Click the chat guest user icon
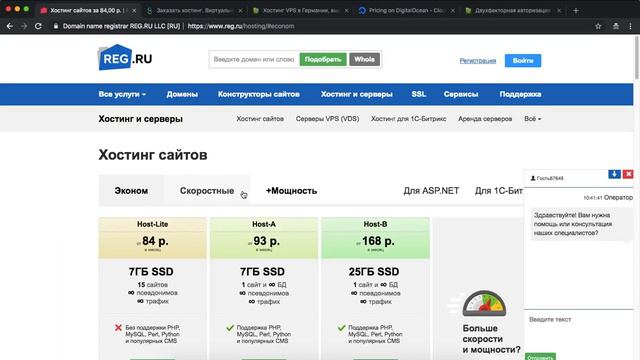The image size is (640, 360). coord(533,178)
